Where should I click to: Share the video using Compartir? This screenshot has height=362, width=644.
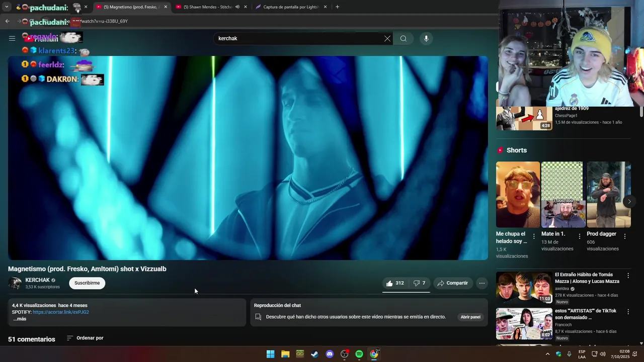[453, 283]
